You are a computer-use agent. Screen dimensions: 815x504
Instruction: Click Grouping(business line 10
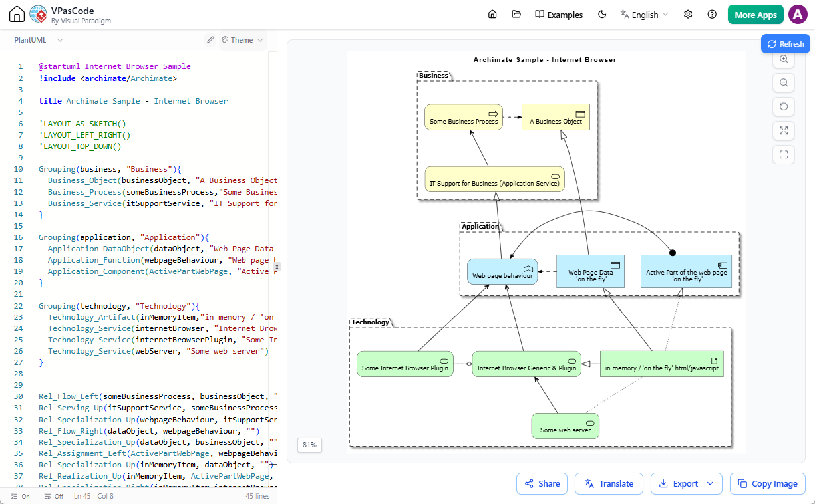pos(110,169)
